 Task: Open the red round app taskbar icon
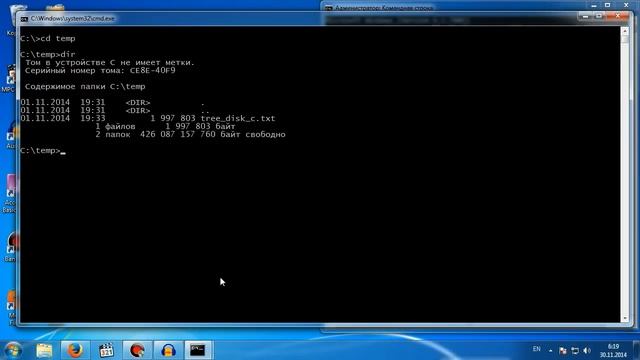tap(137, 350)
